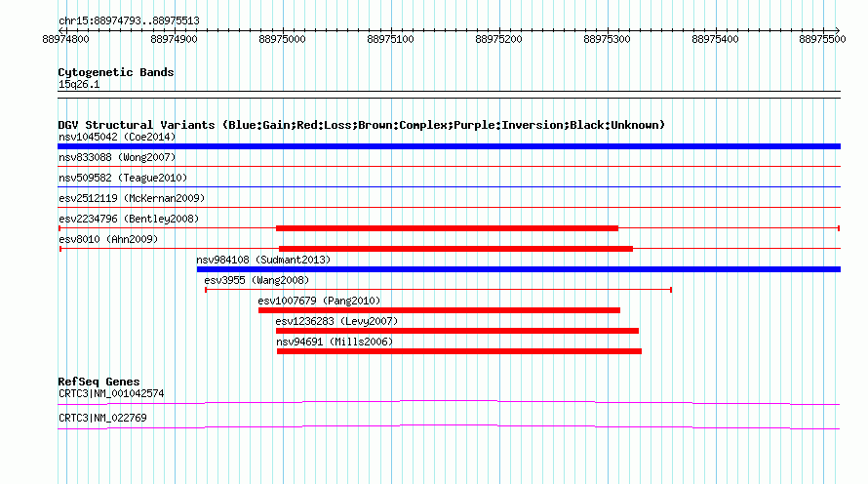Select the 15q26.1 band label
The height and width of the screenshot is (484, 868).
79,84
